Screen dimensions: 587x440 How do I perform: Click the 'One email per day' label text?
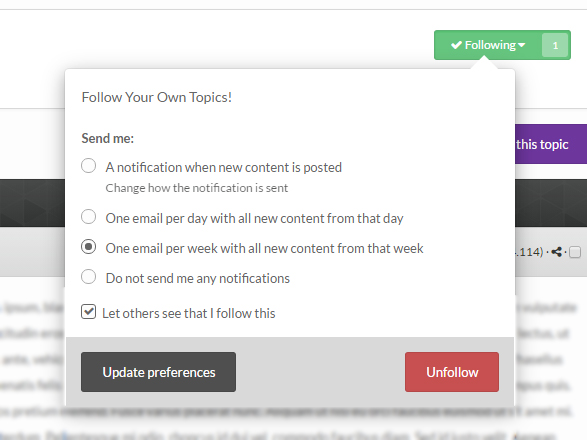point(255,218)
